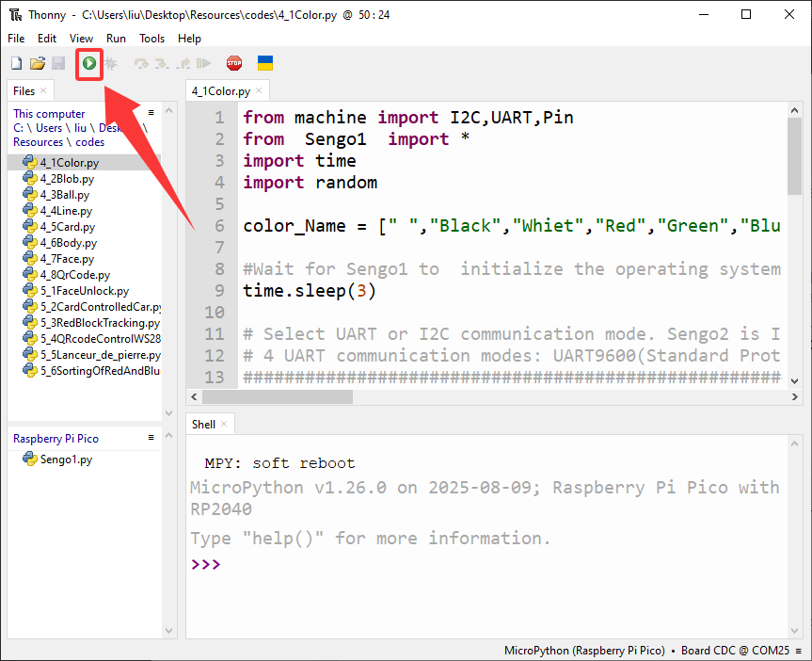Select 4_7Face.py in the file list
812x661 pixels.
[x=68, y=259]
